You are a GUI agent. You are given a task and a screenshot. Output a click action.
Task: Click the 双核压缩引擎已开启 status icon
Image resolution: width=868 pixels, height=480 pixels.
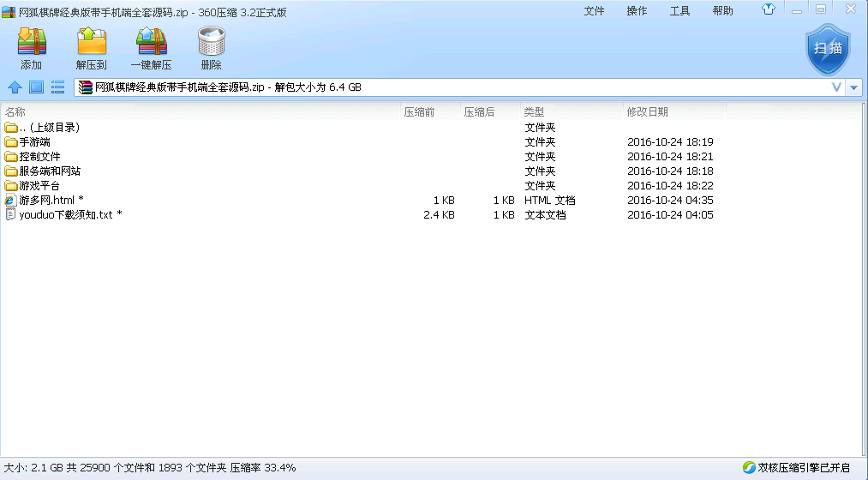[749, 467]
